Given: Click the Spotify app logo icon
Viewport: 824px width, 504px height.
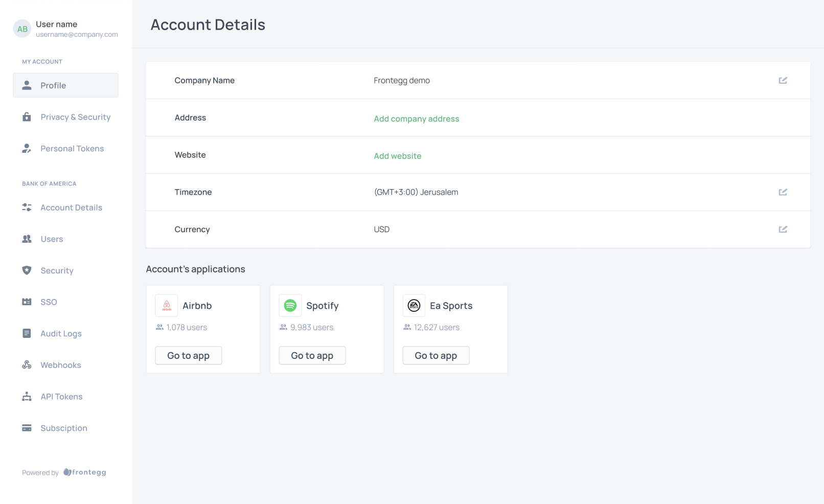Looking at the screenshot, I should 290,306.
